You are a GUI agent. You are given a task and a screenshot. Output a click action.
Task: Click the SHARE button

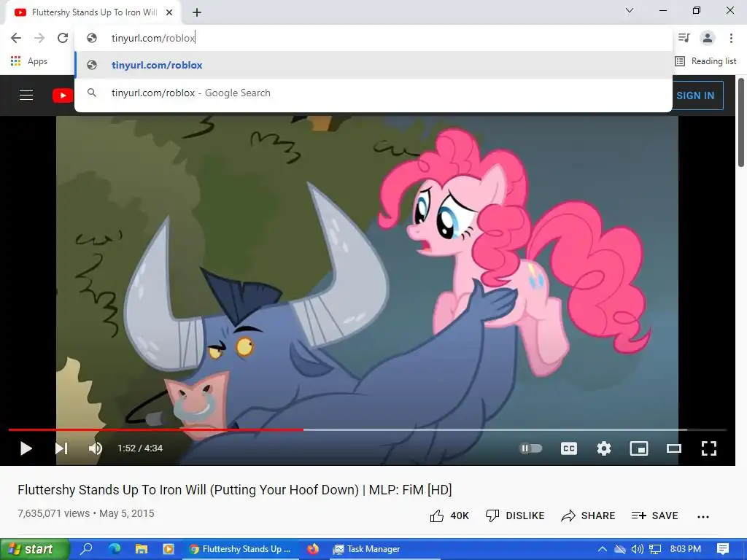tap(588, 516)
